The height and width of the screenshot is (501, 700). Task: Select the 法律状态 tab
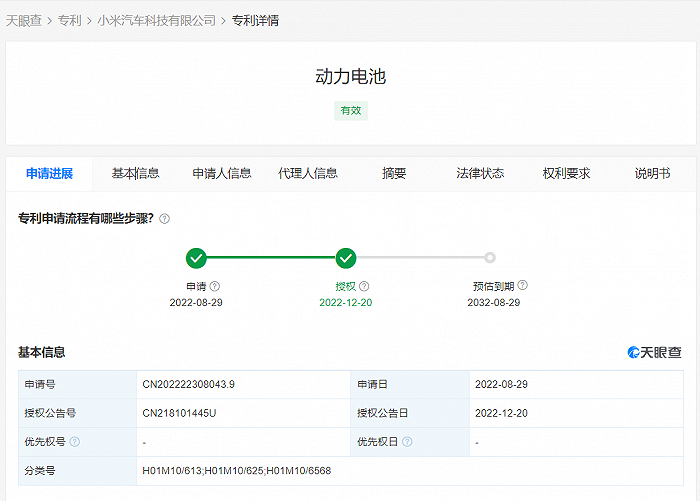(480, 174)
